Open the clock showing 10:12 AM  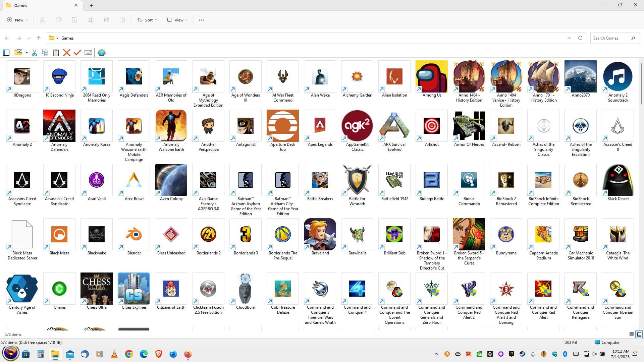(620, 354)
